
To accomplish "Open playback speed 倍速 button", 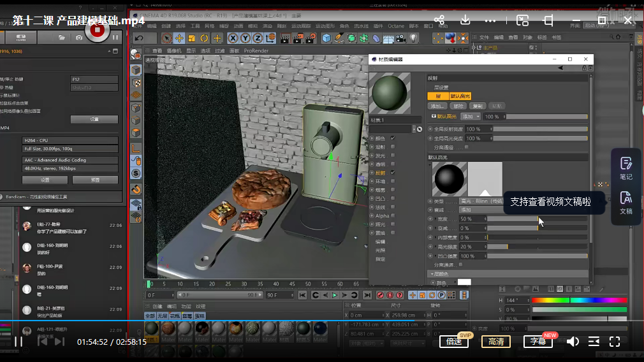I will [454, 342].
